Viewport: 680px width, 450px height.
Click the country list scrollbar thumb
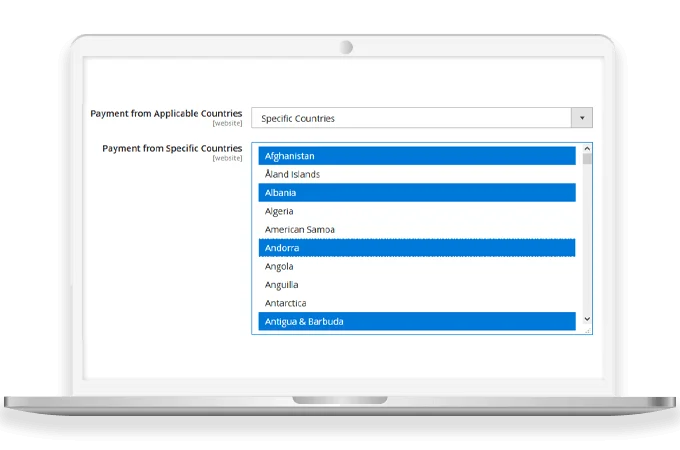tap(587, 158)
